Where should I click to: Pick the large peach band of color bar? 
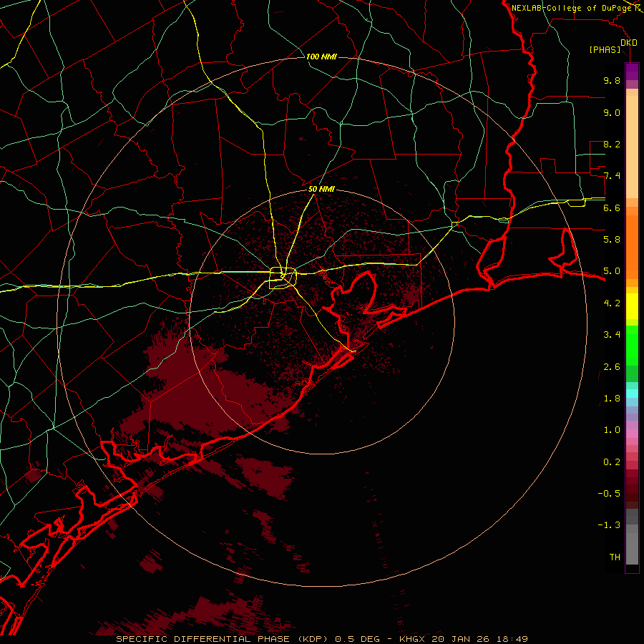(x=632, y=147)
